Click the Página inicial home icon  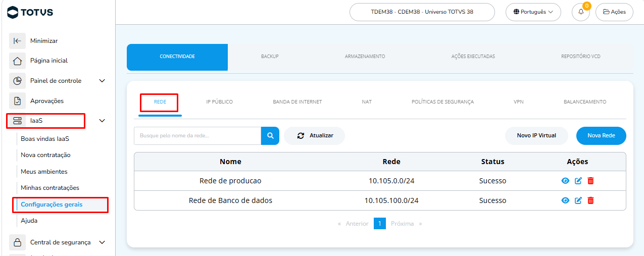point(17,61)
